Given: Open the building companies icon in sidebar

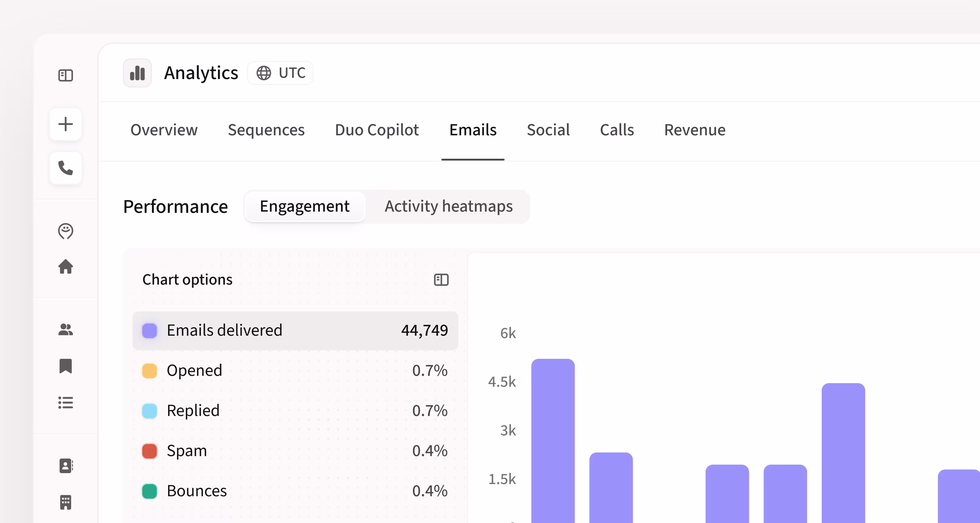Looking at the screenshot, I should [65, 502].
